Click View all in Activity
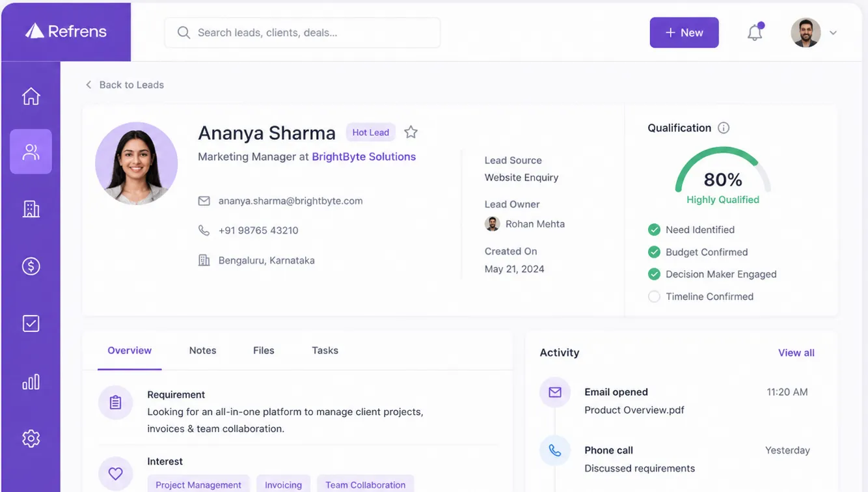The width and height of the screenshot is (868, 492). point(796,353)
